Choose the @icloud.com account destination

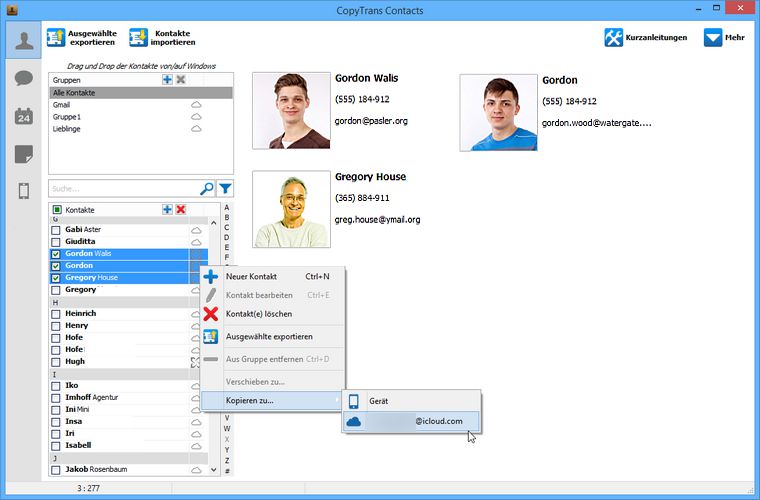click(x=411, y=422)
